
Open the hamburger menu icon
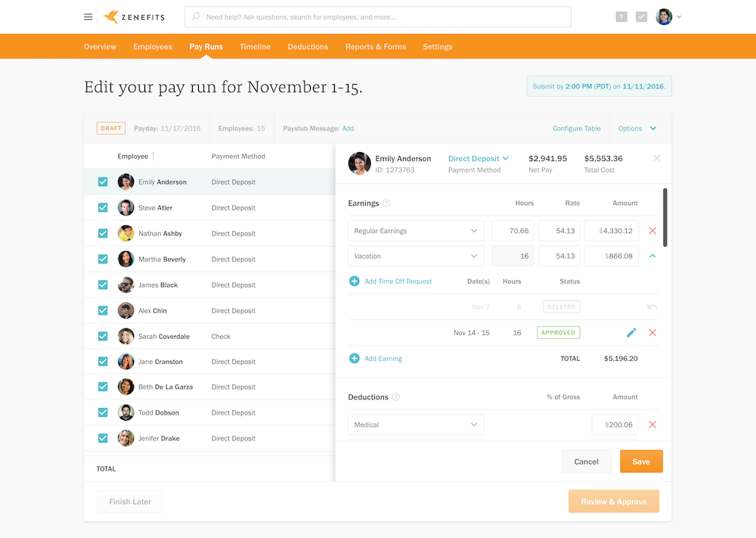(x=88, y=17)
